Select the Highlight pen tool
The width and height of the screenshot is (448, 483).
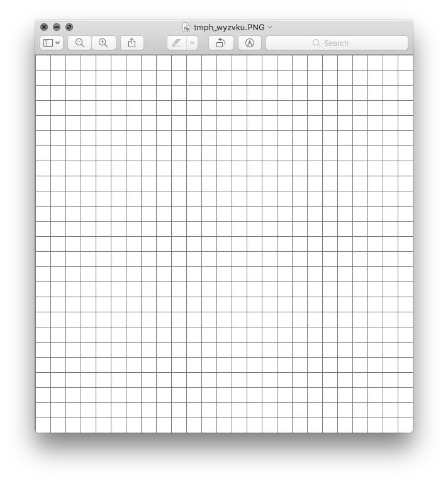pos(177,43)
